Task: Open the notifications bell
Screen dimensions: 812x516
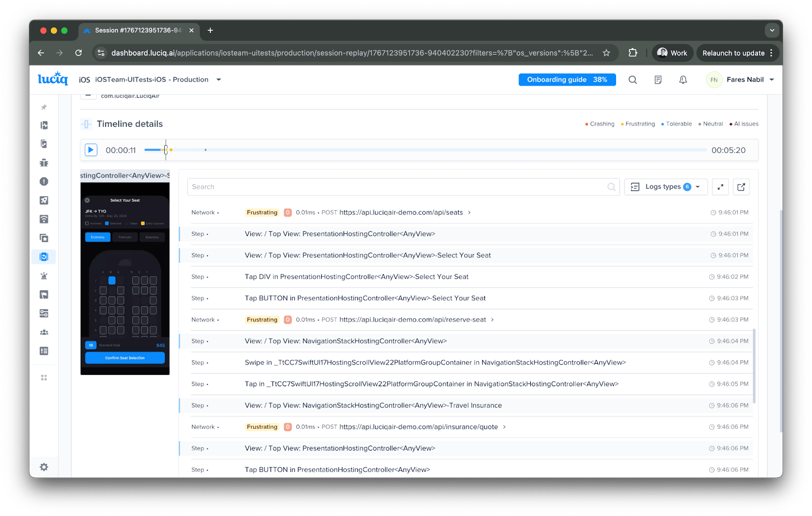Action: [683, 80]
